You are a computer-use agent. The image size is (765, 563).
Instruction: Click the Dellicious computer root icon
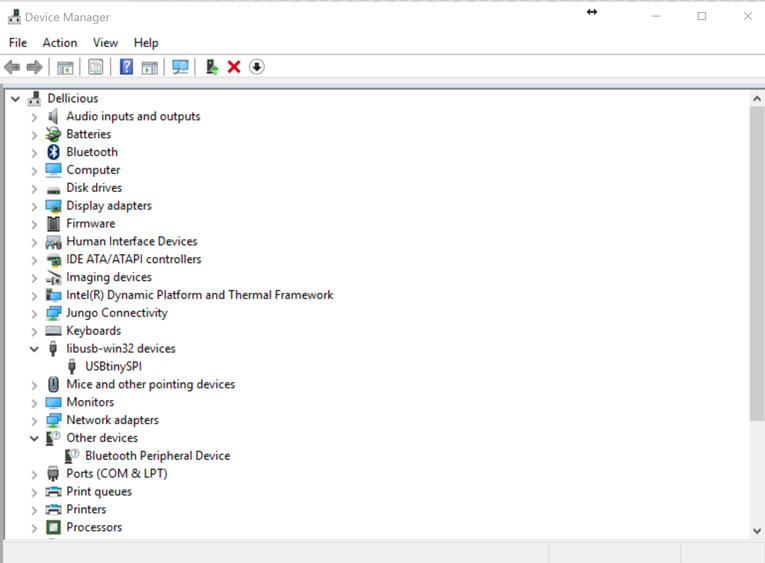[34, 99]
